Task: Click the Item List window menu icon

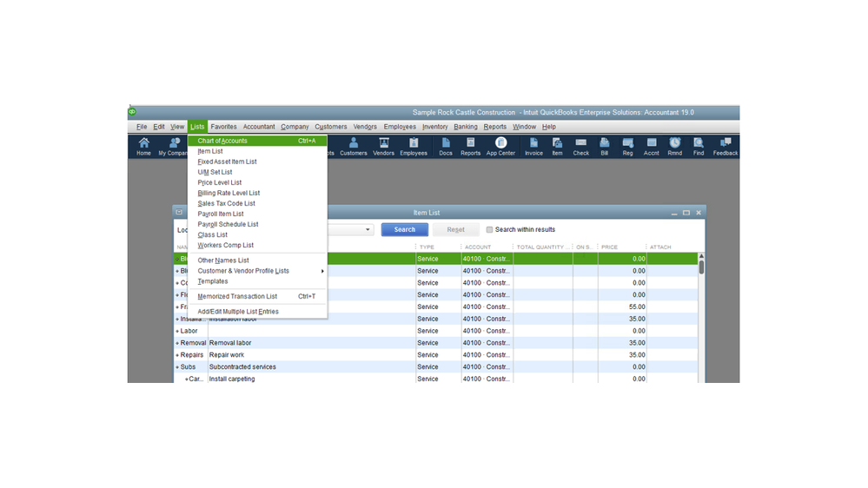Action: 179,212
